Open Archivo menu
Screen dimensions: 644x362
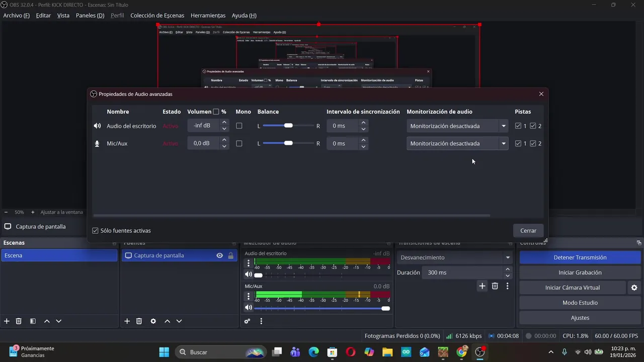point(17,16)
